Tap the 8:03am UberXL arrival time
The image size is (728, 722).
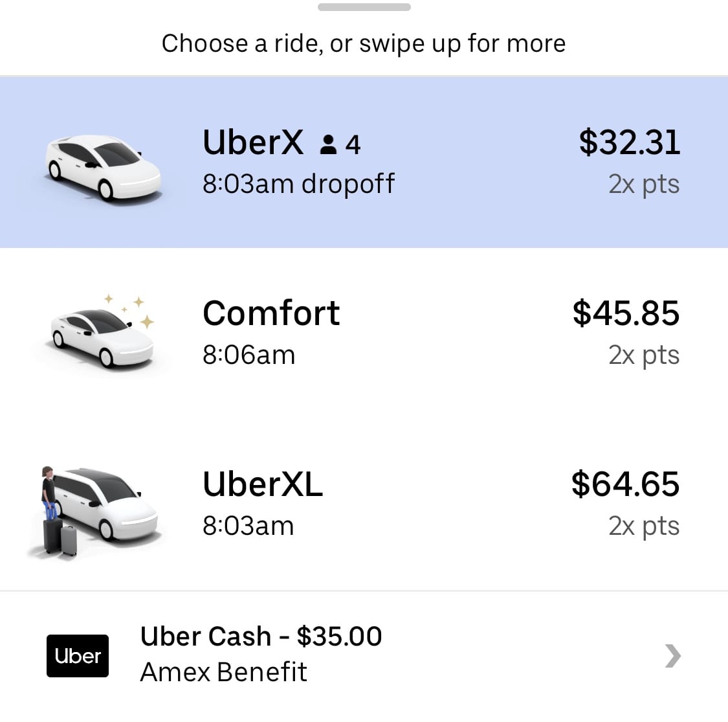click(248, 526)
